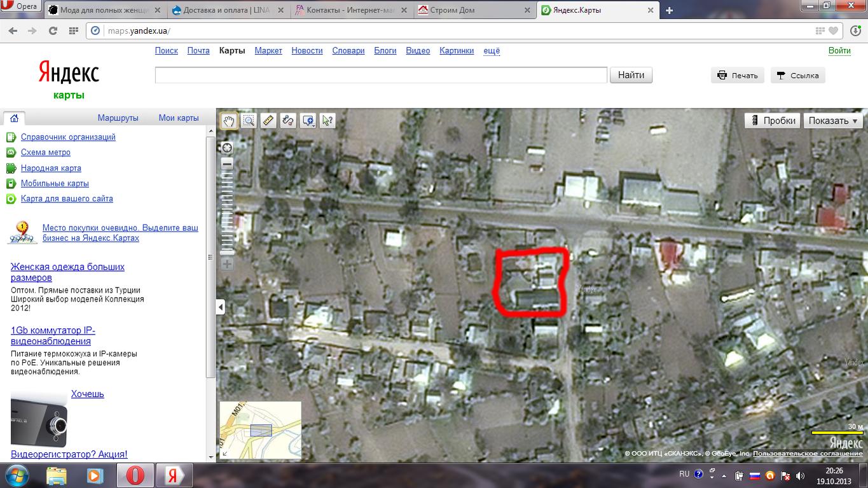Viewport: 868px width, 488px height.
Task: Open the add placemark tool dropdown
Action: (308, 120)
